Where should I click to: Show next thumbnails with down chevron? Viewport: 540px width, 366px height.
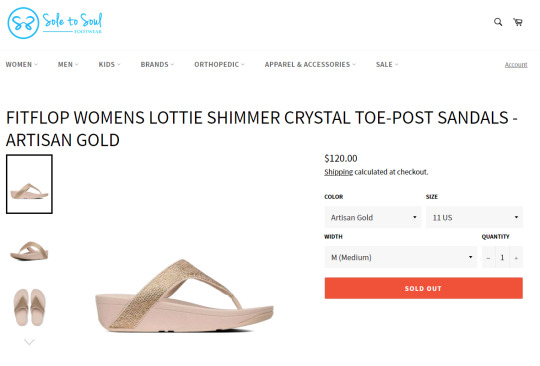tap(29, 342)
